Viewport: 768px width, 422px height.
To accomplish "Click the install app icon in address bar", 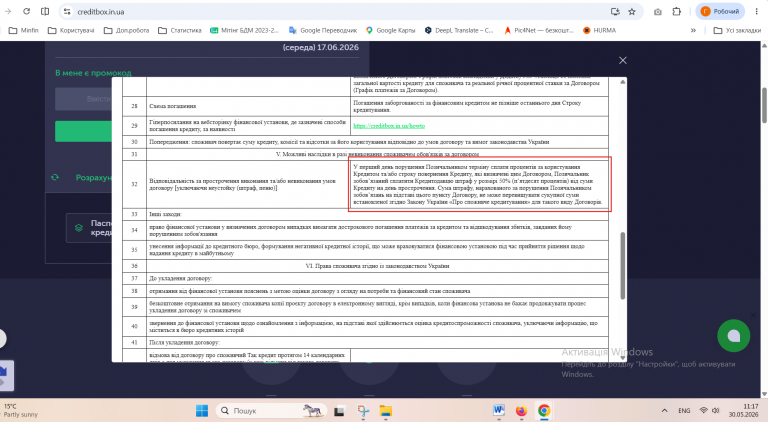I will 615,11.
